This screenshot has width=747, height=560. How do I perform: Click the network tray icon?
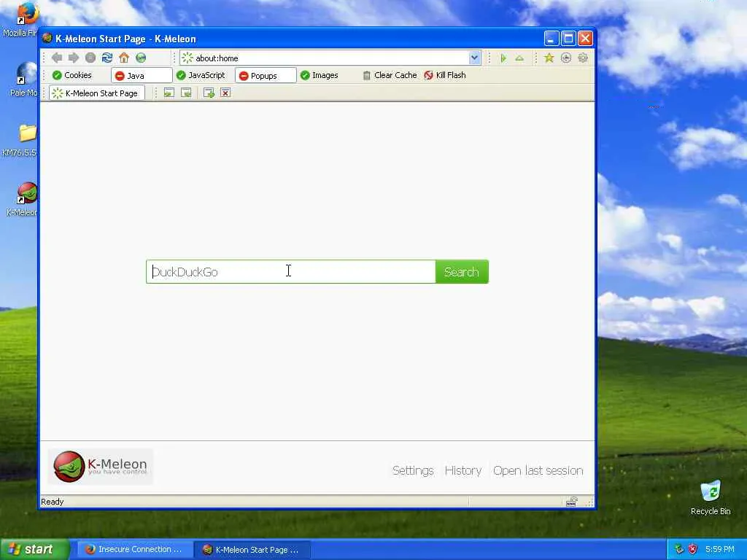tap(679, 550)
